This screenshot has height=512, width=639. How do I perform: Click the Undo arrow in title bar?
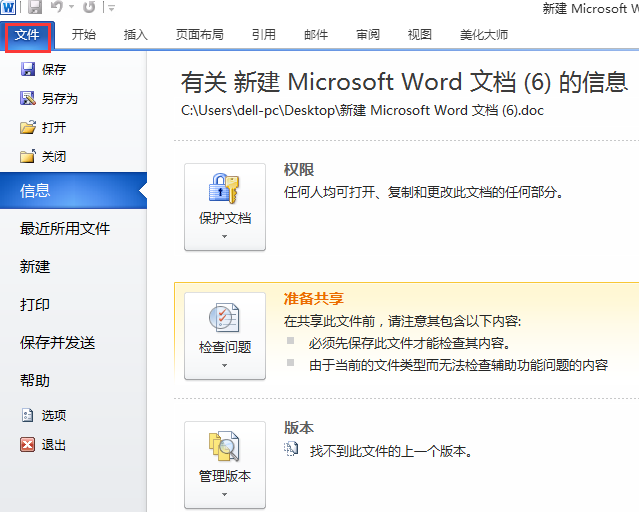58,8
